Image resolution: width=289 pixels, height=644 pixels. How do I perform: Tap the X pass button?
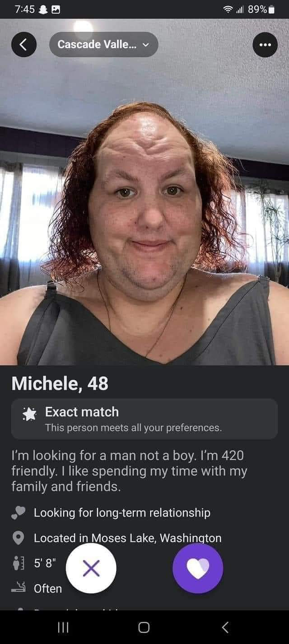[91, 568]
